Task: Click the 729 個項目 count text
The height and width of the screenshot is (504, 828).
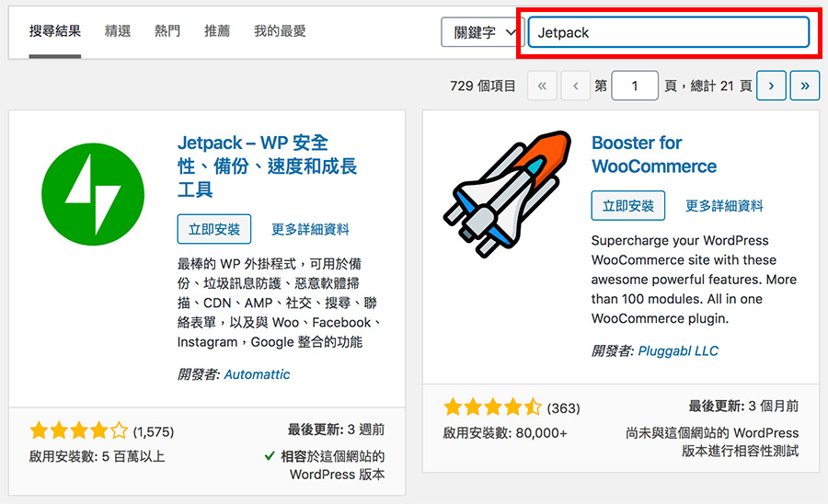Action: (482, 86)
